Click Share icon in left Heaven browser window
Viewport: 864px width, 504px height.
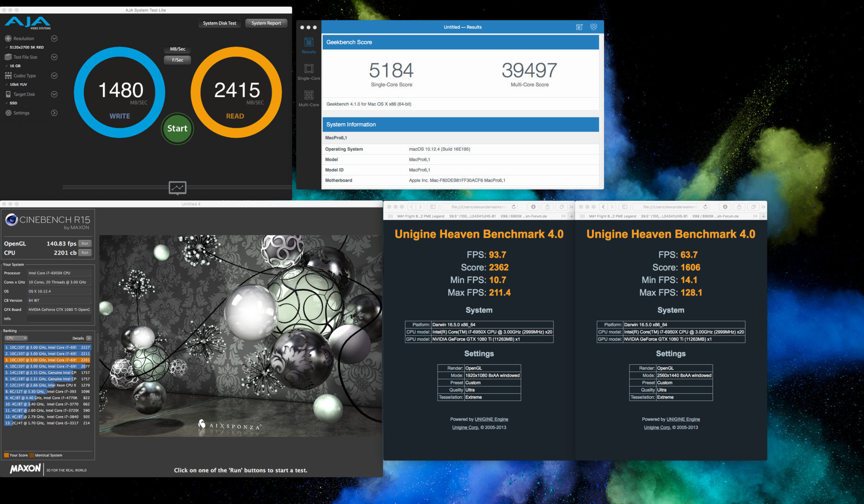pos(547,207)
